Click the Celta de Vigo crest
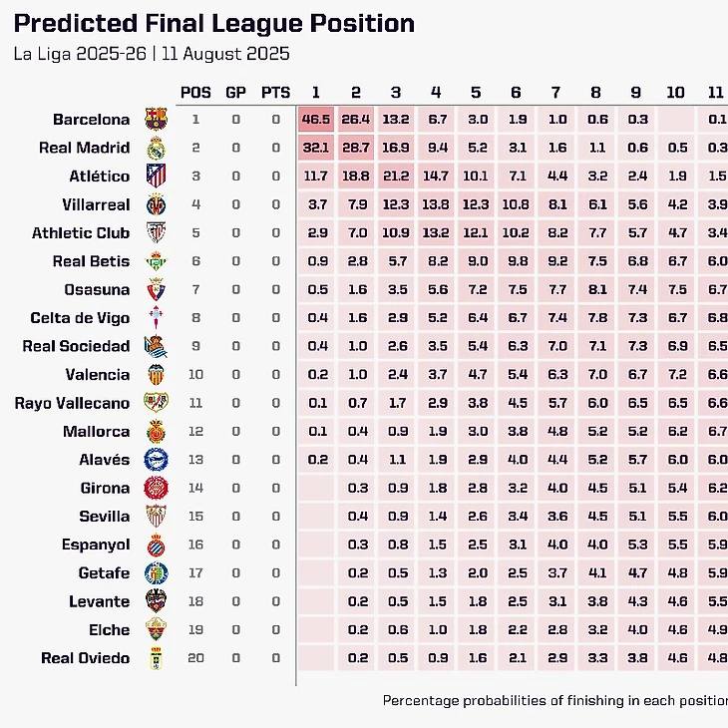728x728 pixels. 157,318
